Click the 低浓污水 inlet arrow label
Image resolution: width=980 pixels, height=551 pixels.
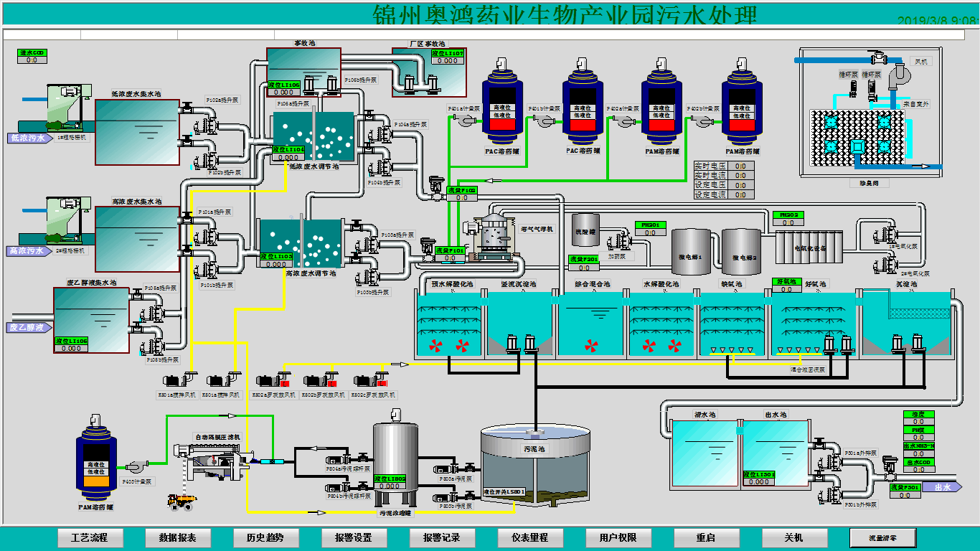tap(30, 138)
